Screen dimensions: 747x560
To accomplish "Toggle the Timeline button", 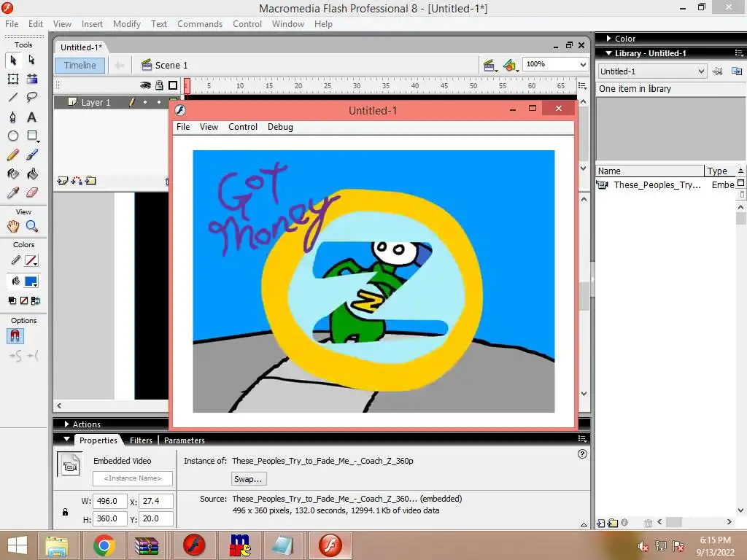I will tap(80, 65).
